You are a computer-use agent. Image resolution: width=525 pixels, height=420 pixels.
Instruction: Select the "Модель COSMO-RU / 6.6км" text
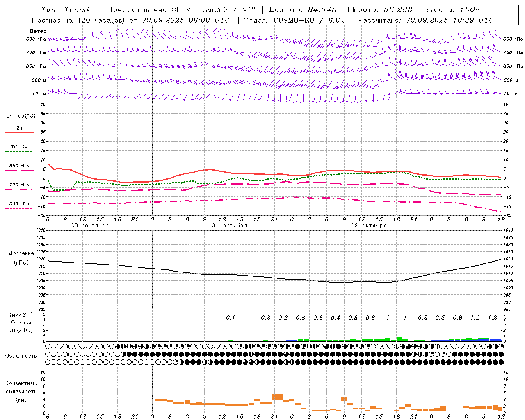click(296, 20)
